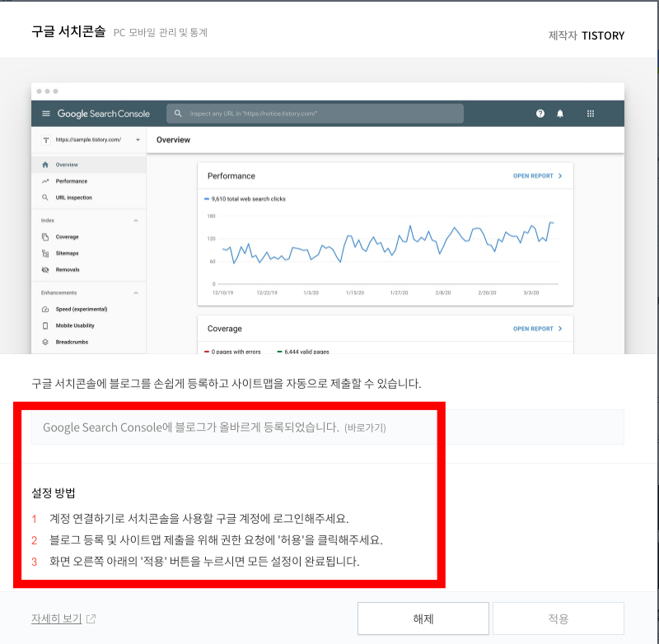This screenshot has width=659, height=644.
Task: Click the external link icon beside 자세히 보기
Action: (x=91, y=618)
